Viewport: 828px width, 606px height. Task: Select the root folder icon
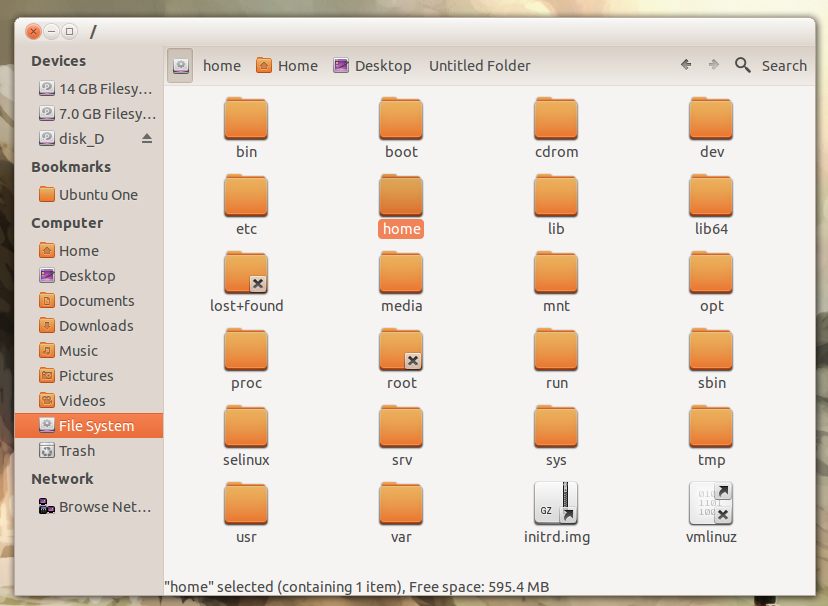[x=401, y=349]
